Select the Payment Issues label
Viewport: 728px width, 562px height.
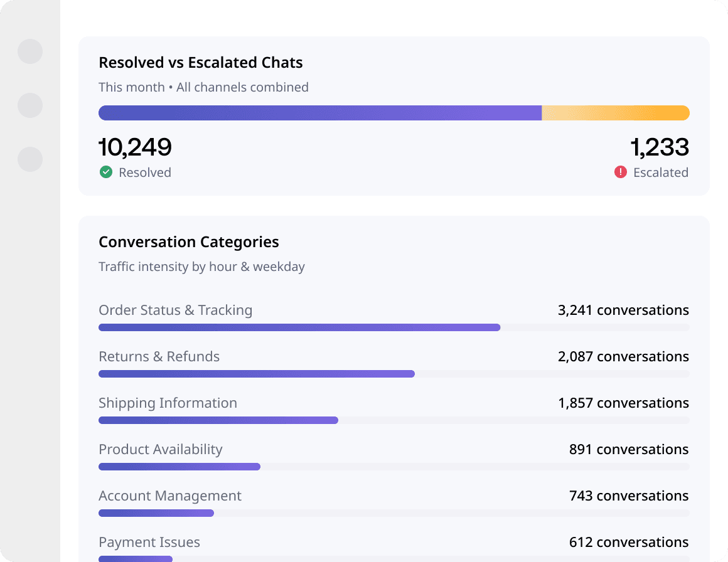pos(149,543)
